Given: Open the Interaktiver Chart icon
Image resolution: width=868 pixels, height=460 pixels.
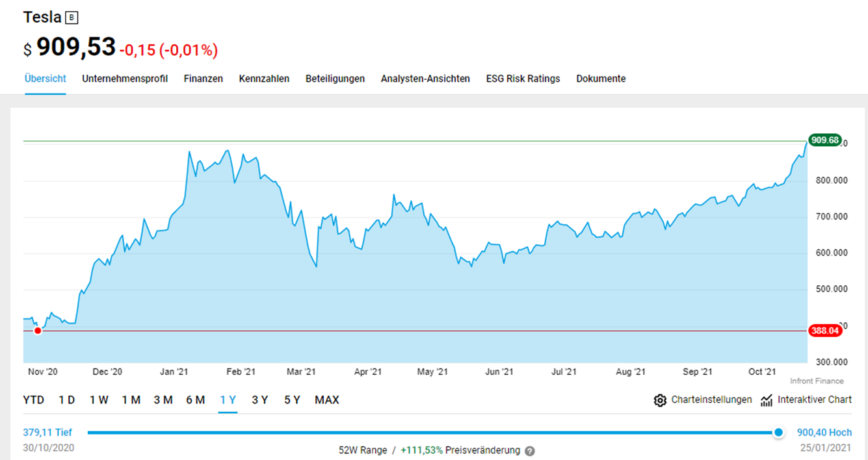Looking at the screenshot, I should pos(767,400).
